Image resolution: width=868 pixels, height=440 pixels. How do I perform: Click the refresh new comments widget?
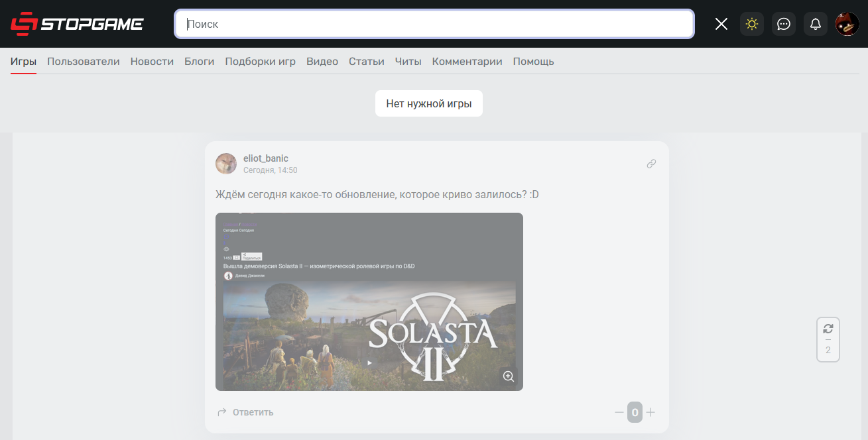click(828, 339)
